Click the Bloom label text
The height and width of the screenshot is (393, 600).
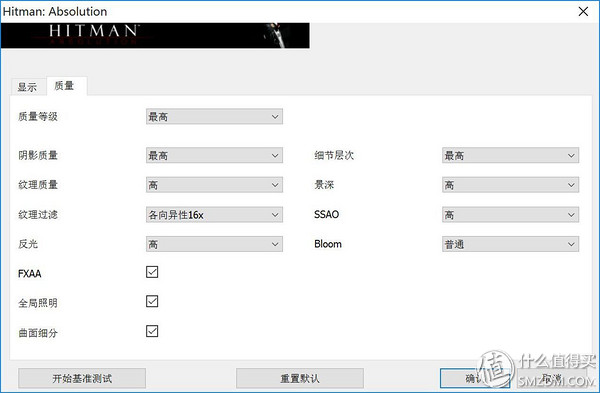click(x=328, y=244)
